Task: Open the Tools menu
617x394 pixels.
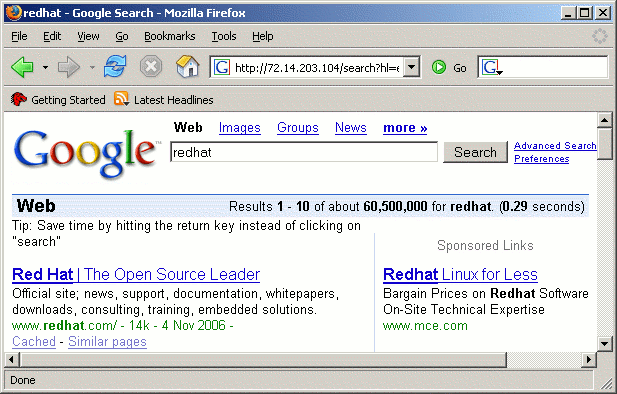Action: tap(224, 36)
